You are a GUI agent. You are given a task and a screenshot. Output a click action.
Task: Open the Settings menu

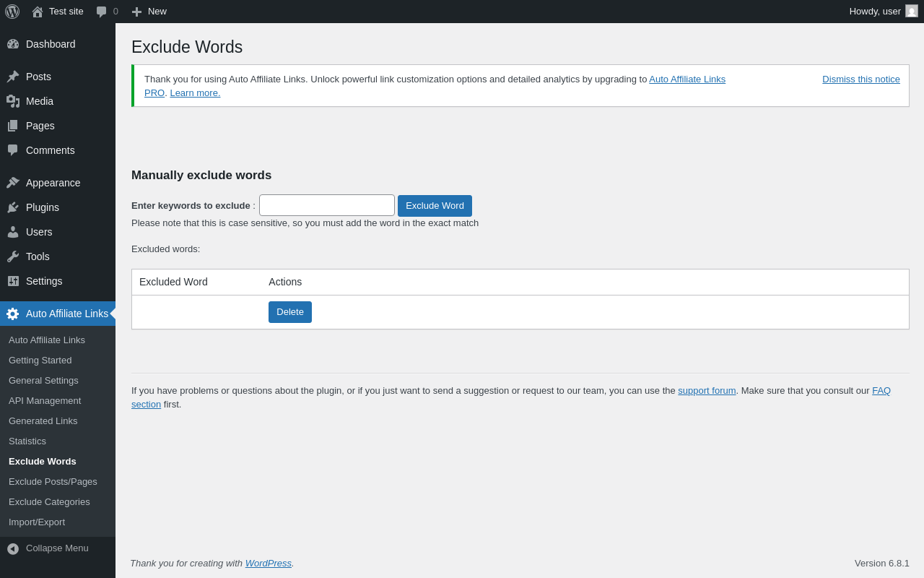(x=58, y=281)
